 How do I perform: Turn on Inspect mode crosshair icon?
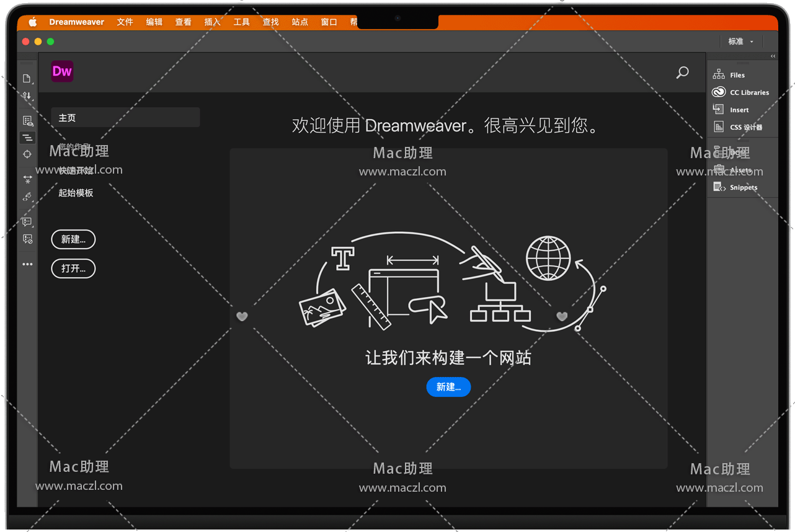(x=27, y=154)
